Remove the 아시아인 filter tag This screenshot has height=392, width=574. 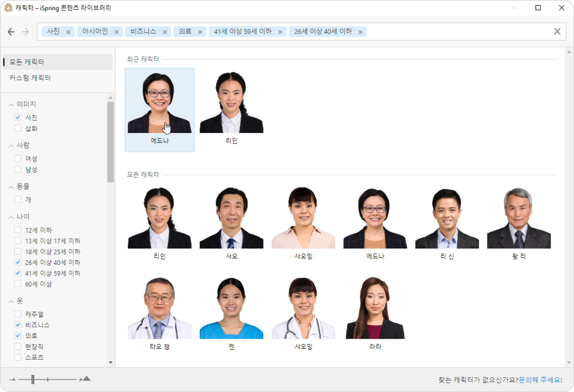[x=116, y=32]
